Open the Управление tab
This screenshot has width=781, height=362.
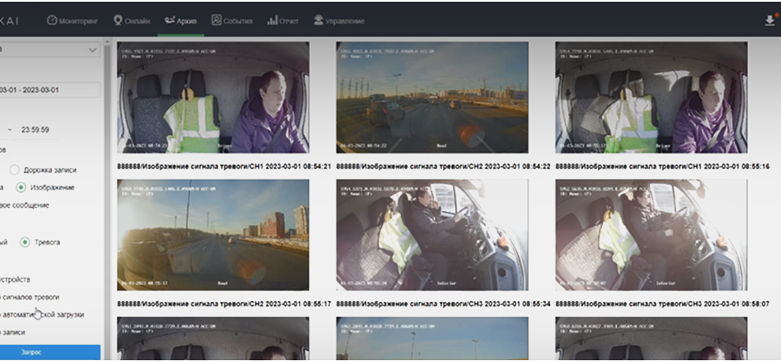[339, 21]
